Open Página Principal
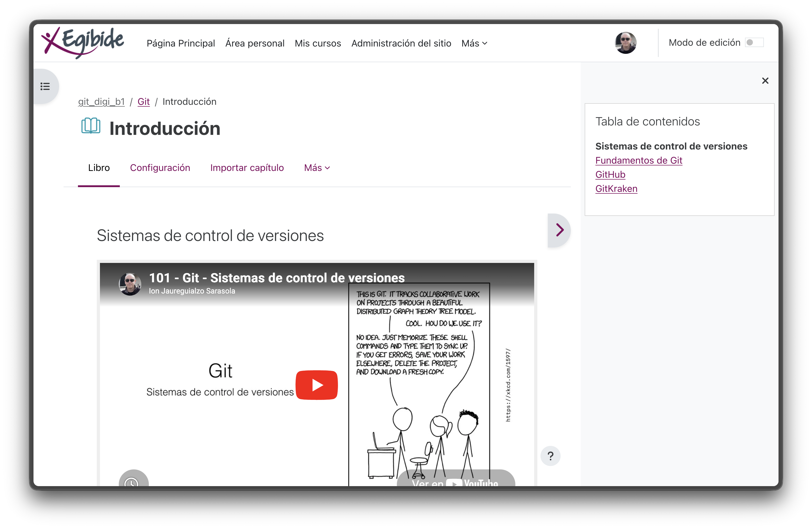Viewport: 812px width, 529px height. tap(181, 43)
